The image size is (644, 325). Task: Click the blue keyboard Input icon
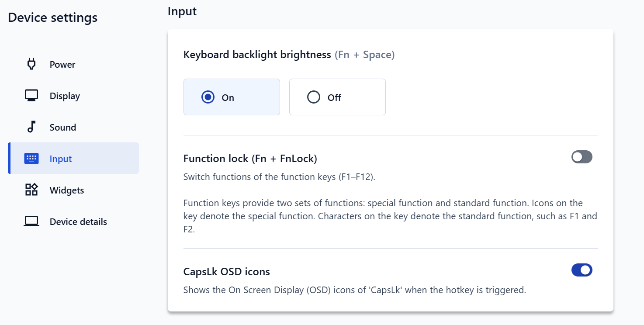pos(31,159)
